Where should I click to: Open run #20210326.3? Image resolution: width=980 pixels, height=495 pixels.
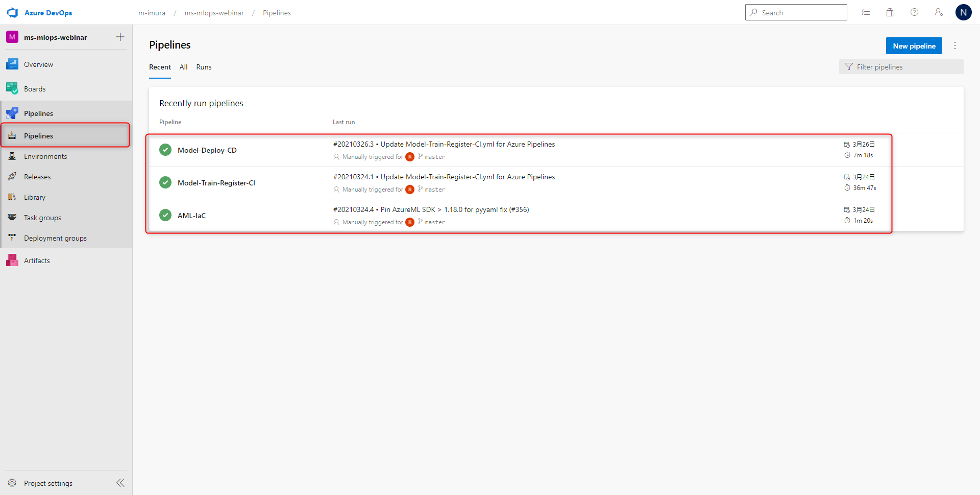[x=444, y=145]
